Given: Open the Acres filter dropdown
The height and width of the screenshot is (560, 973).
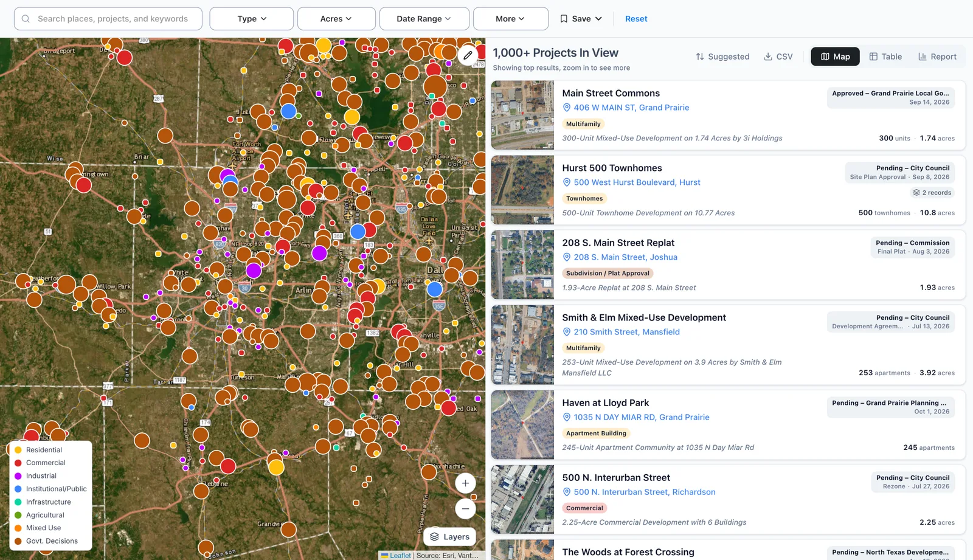Looking at the screenshot, I should (x=336, y=19).
